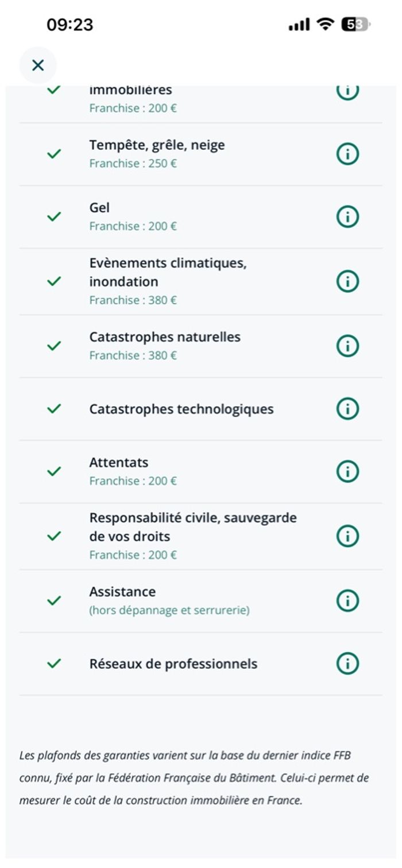
Task: Open Catastrophes naturelles info icon
Action: (347, 346)
